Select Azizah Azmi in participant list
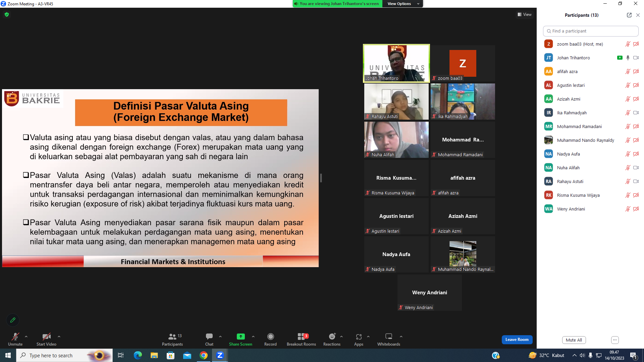 pyautogui.click(x=591, y=99)
